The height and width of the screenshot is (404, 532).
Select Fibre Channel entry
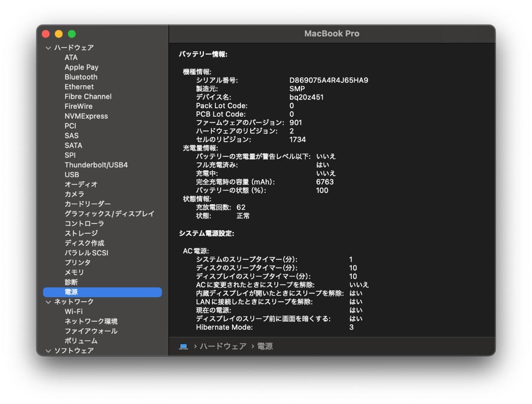coord(88,96)
